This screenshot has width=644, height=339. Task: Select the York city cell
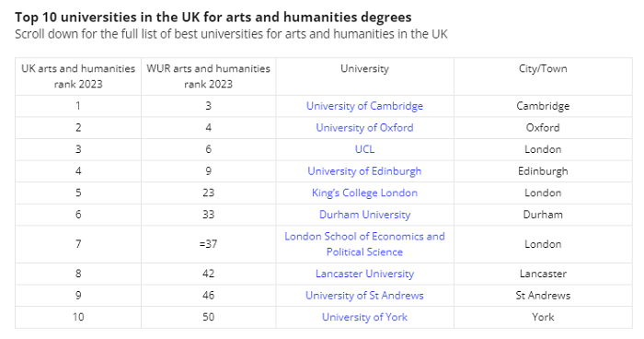tap(543, 317)
